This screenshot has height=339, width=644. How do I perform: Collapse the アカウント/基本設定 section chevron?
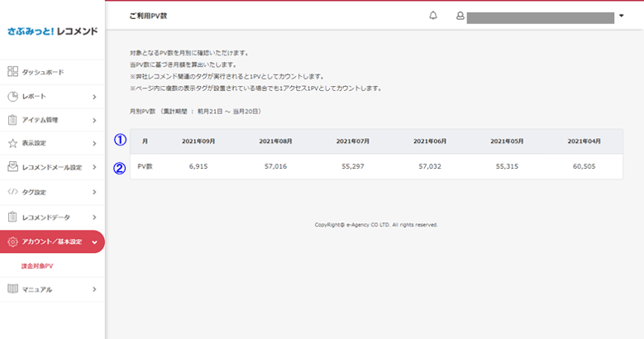[94, 242]
